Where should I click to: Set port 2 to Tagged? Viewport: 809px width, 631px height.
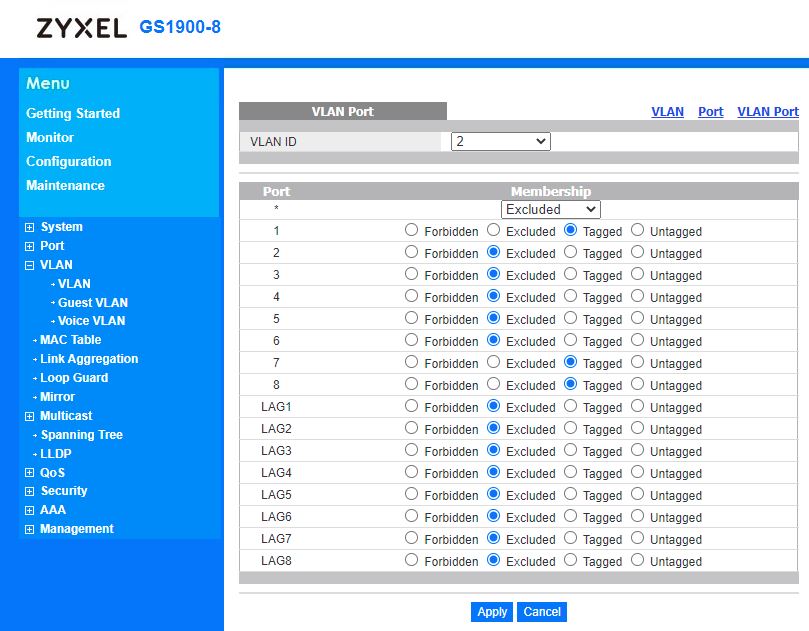point(570,252)
